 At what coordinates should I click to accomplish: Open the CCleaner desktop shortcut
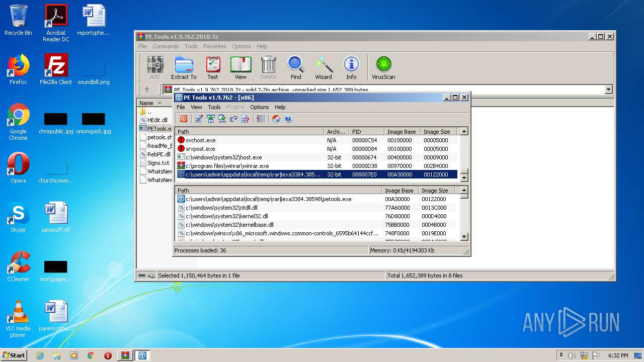coord(18,266)
